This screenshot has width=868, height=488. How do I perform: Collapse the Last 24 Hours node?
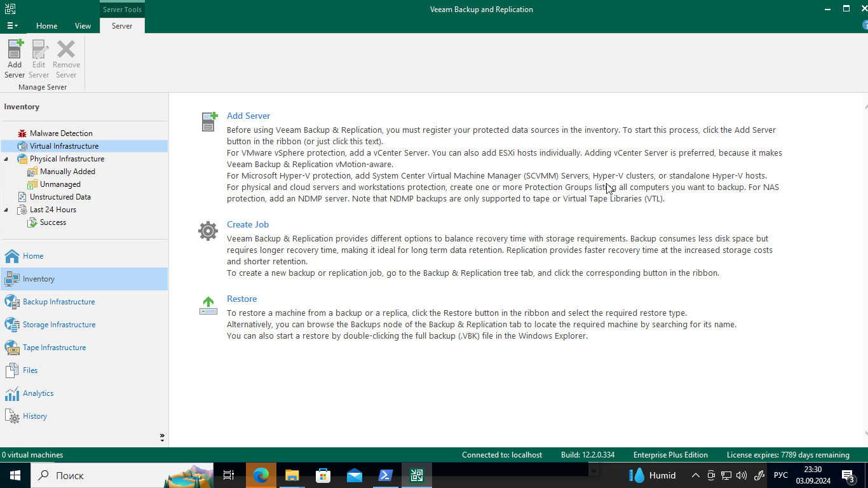pos(6,210)
